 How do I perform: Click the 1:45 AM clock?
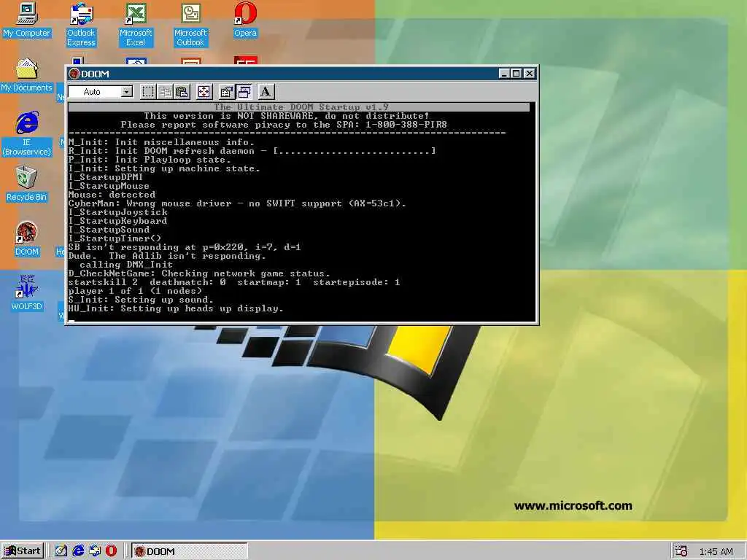point(716,551)
